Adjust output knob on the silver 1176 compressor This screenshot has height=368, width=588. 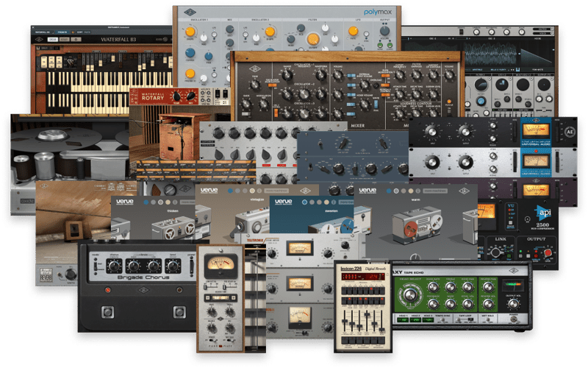[x=466, y=162]
